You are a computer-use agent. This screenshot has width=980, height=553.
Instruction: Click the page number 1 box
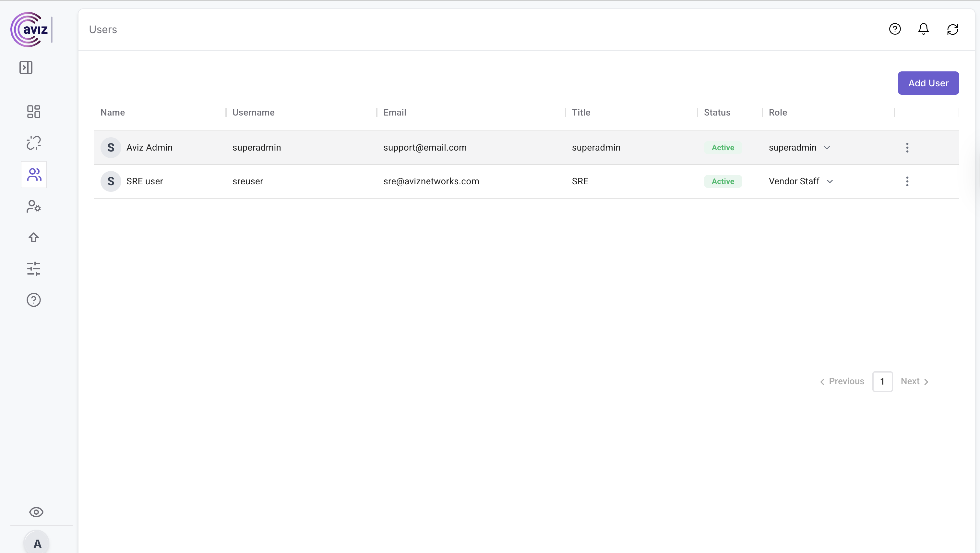[x=882, y=381]
